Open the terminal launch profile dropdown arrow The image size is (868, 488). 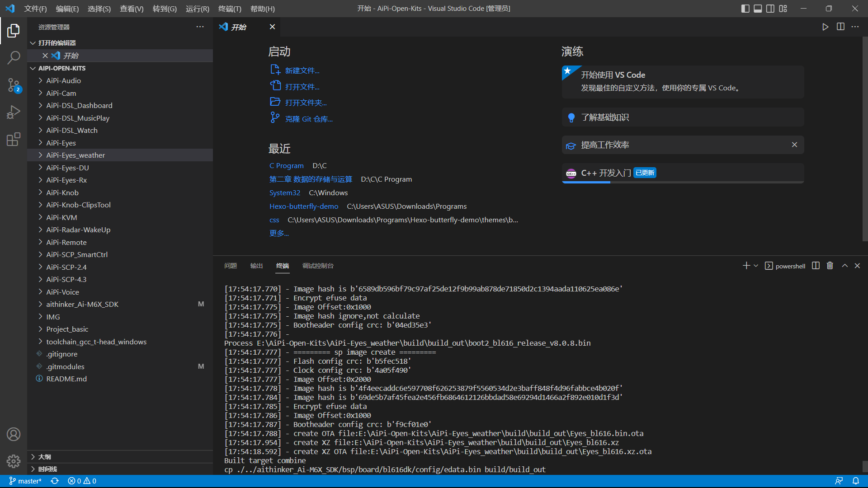point(756,266)
